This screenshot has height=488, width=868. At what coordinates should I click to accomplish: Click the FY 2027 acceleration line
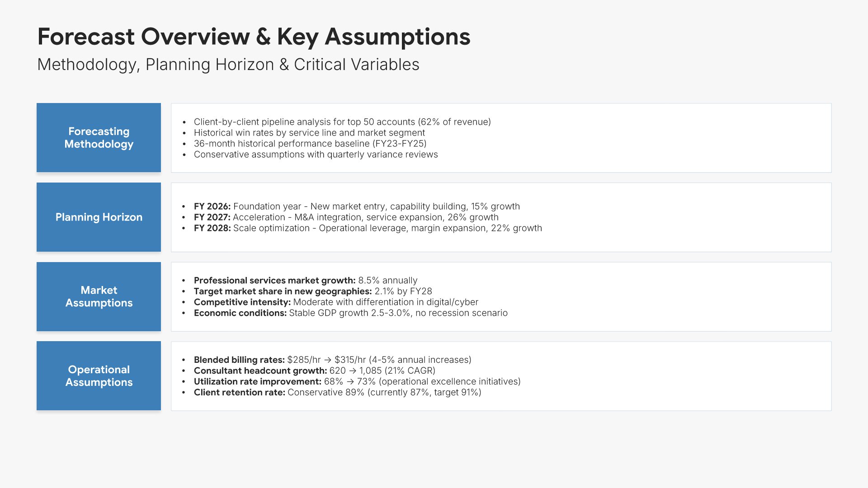pyautogui.click(x=346, y=217)
